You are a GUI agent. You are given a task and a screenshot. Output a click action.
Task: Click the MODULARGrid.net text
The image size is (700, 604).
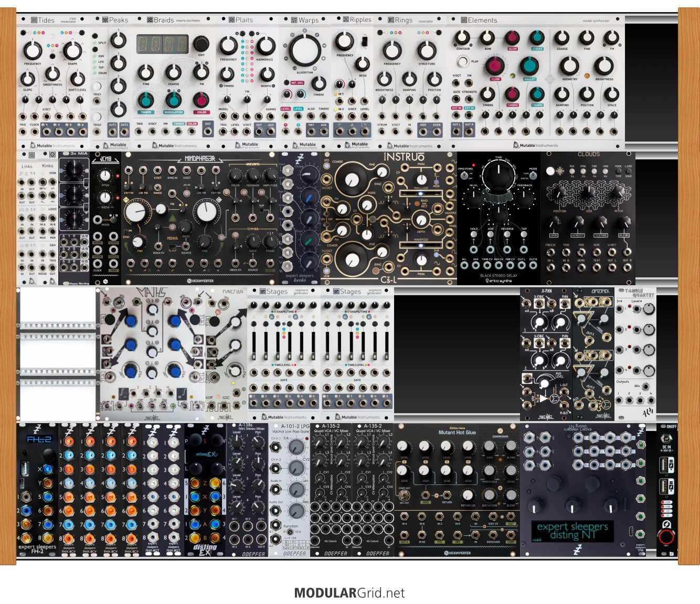pos(349,593)
